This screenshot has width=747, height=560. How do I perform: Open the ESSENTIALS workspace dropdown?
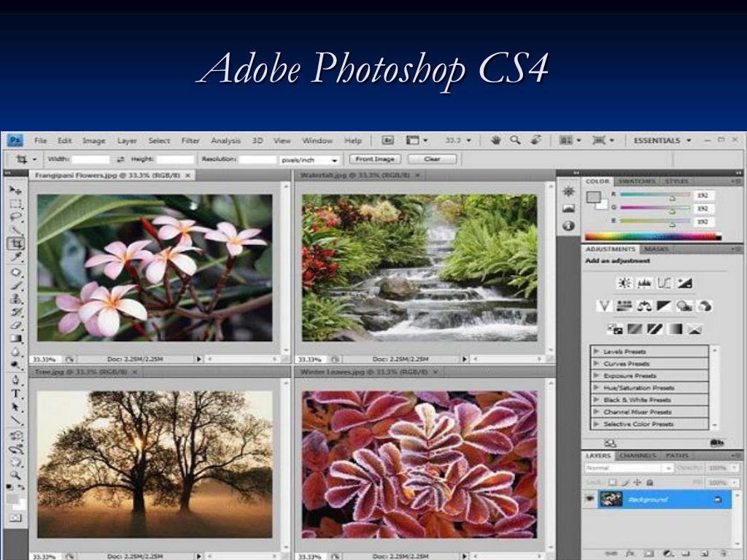[662, 141]
